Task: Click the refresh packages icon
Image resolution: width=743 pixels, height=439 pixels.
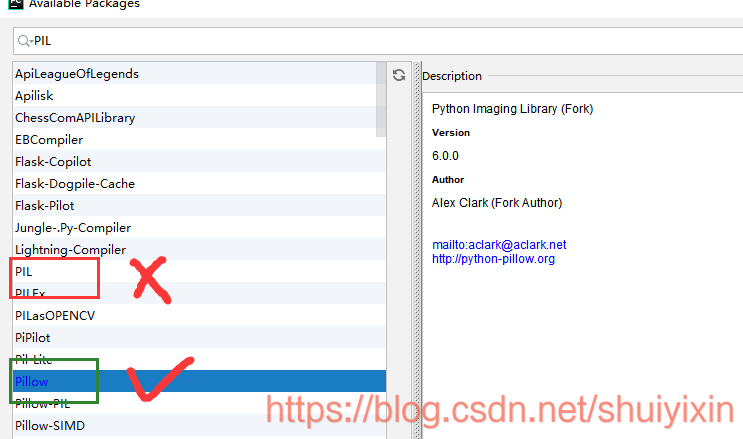Action: 399,75
